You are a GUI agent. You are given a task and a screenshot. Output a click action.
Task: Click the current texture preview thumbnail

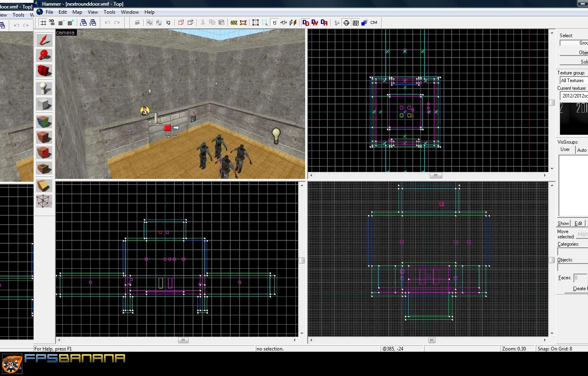click(574, 119)
